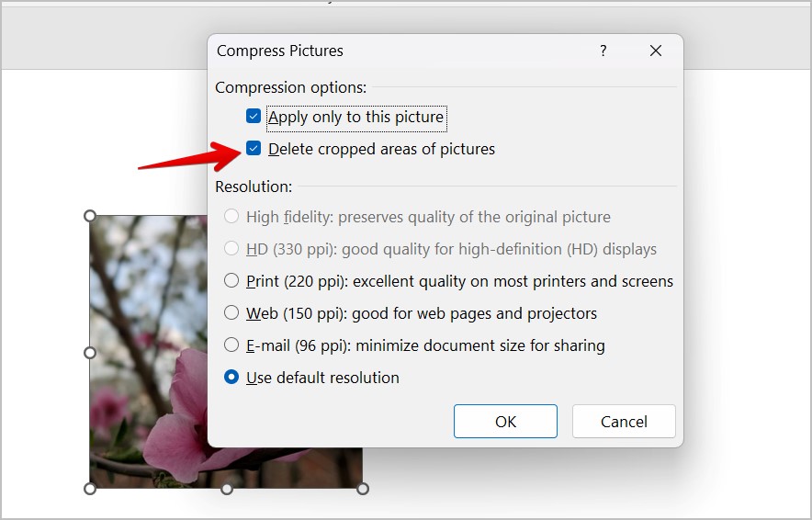Toggle Delete cropped areas of pictures checkbox
The width and height of the screenshot is (812, 520).
(254, 148)
